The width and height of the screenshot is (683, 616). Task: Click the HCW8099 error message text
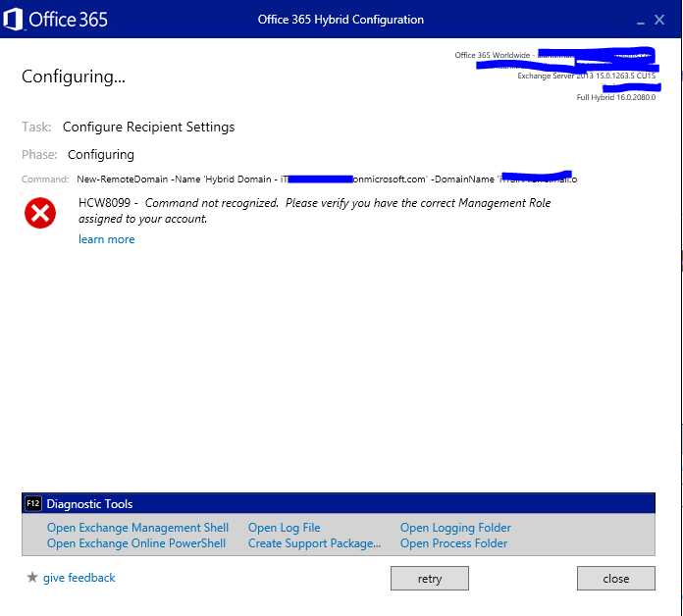(x=314, y=211)
